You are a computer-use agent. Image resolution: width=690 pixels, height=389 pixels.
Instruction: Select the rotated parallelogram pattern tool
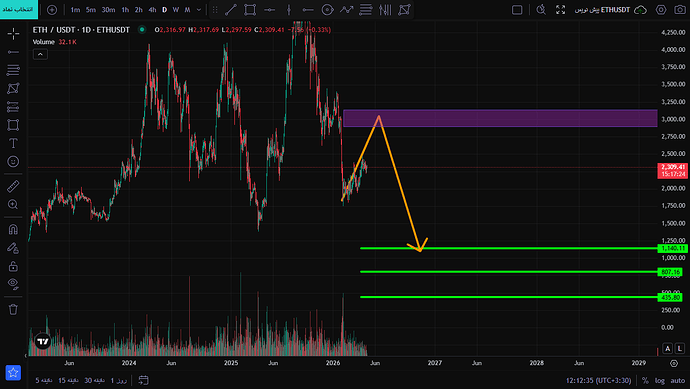pyautogui.click(x=404, y=10)
